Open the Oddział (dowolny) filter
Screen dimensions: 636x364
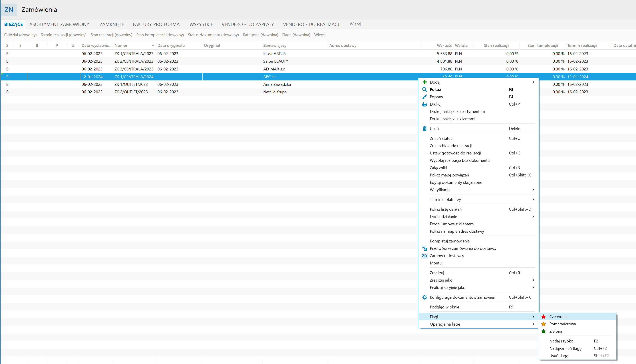click(x=20, y=35)
